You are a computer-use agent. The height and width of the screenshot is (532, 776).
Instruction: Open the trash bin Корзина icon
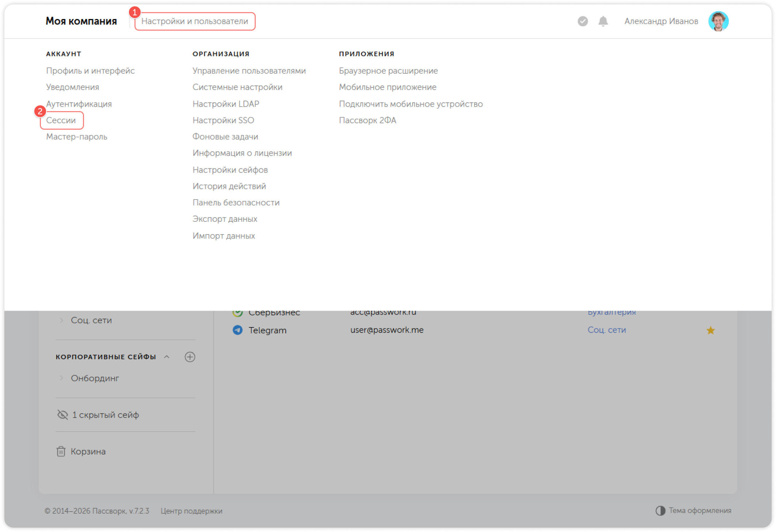tap(61, 452)
